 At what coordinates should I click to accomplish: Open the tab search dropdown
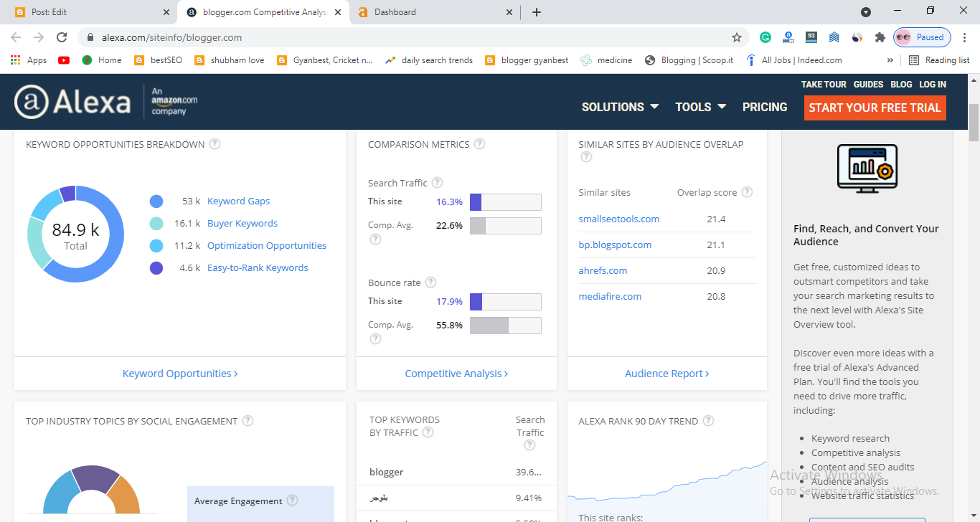866,12
